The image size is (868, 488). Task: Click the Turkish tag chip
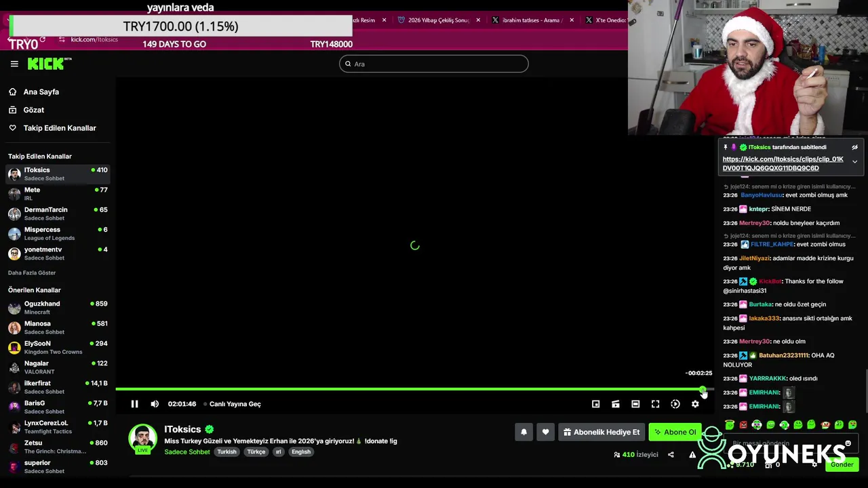[227, 452]
